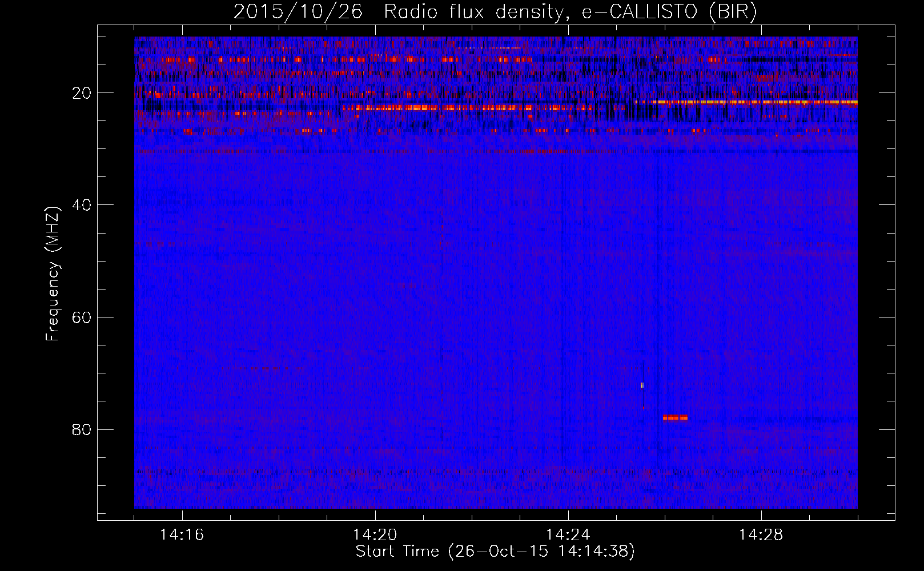Screen dimensions: 924x571
Task: Click the 40 MHz frequency tick label
Action: click(x=82, y=205)
